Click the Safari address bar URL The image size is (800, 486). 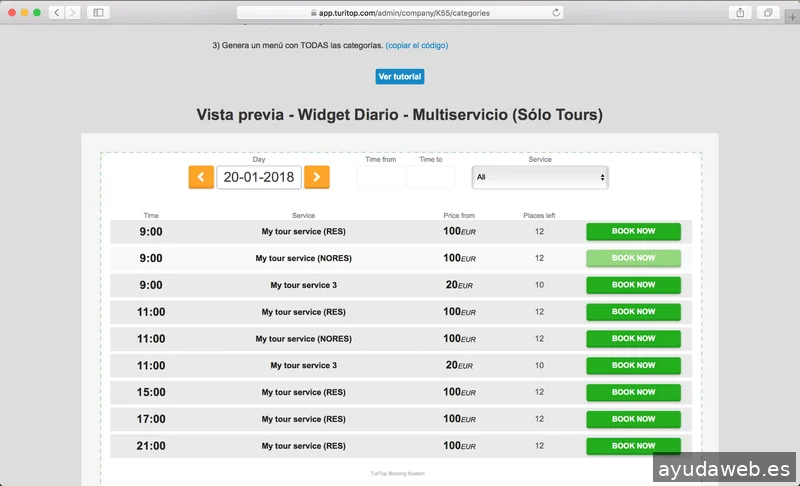tap(400, 12)
